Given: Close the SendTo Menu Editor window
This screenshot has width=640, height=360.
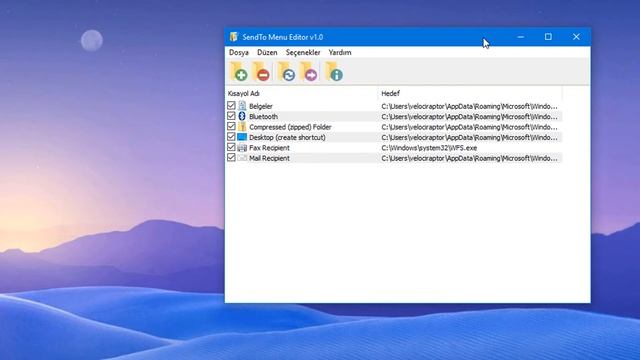Looking at the screenshot, I should pos(576,37).
